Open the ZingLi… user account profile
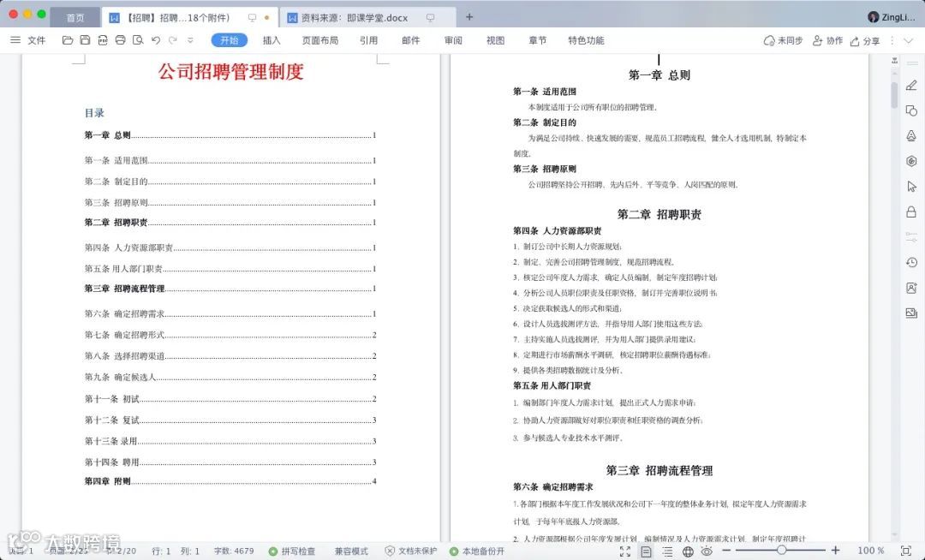Screen dimensions: 925x560 [892, 17]
